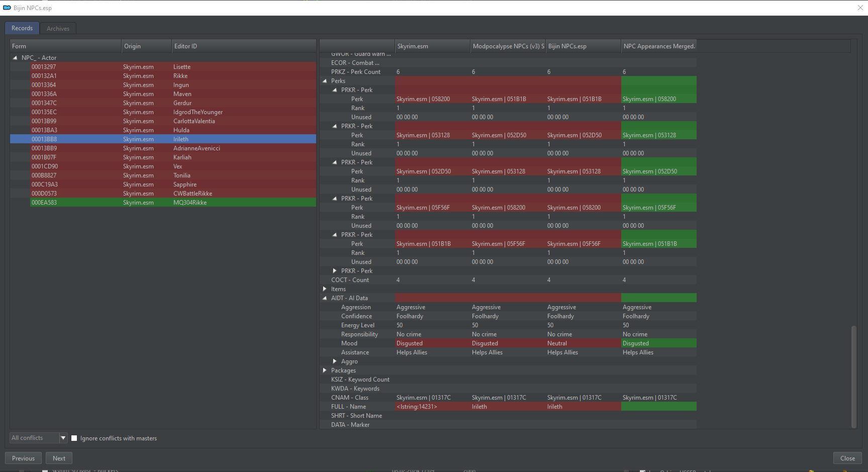868x472 pixels.
Task: Click the KWDA - Keywords row
Action: click(508, 389)
